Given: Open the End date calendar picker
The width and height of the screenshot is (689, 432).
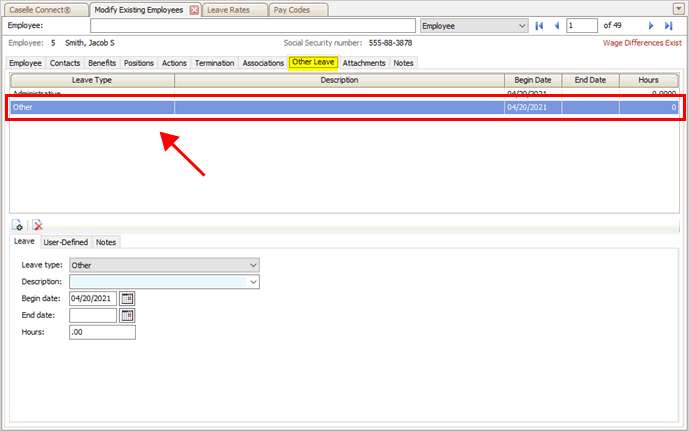Looking at the screenshot, I should (x=127, y=315).
